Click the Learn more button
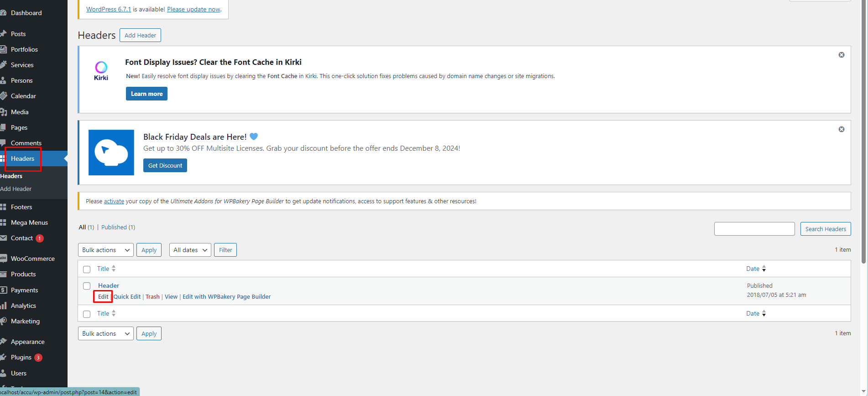 tap(146, 94)
